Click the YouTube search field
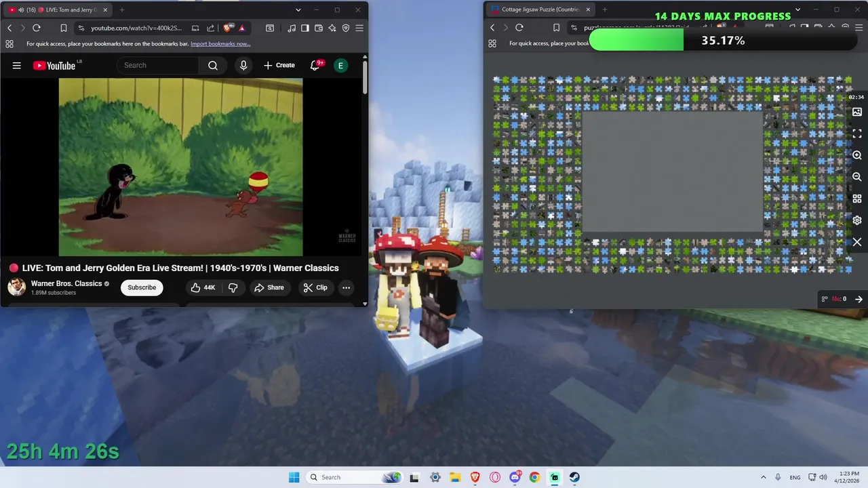The height and width of the screenshot is (488, 868). click(x=159, y=65)
